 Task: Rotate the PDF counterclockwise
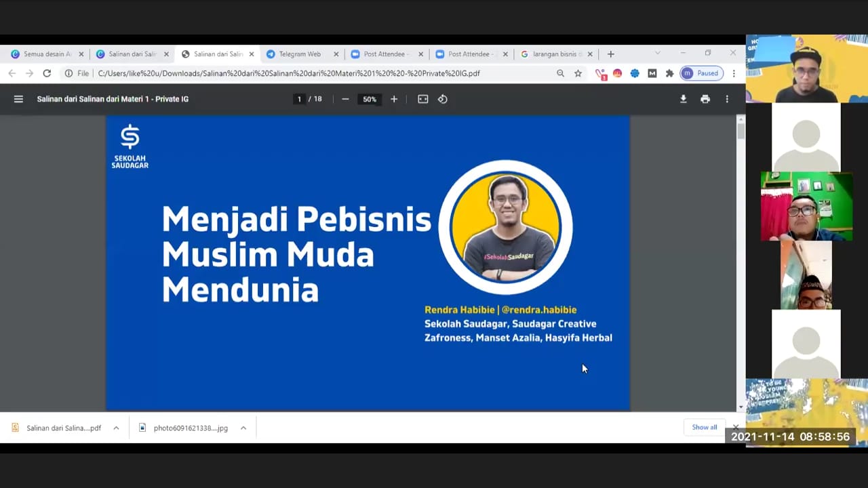pos(443,99)
